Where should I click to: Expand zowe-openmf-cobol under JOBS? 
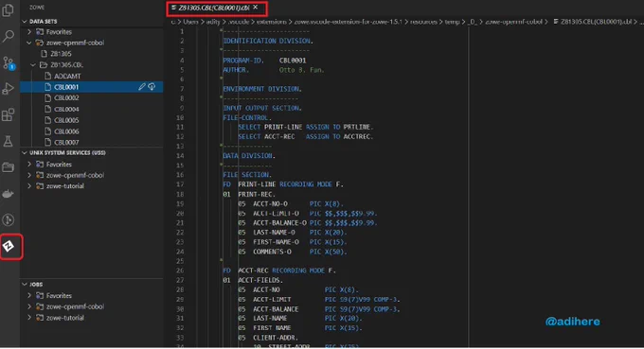(x=29, y=306)
